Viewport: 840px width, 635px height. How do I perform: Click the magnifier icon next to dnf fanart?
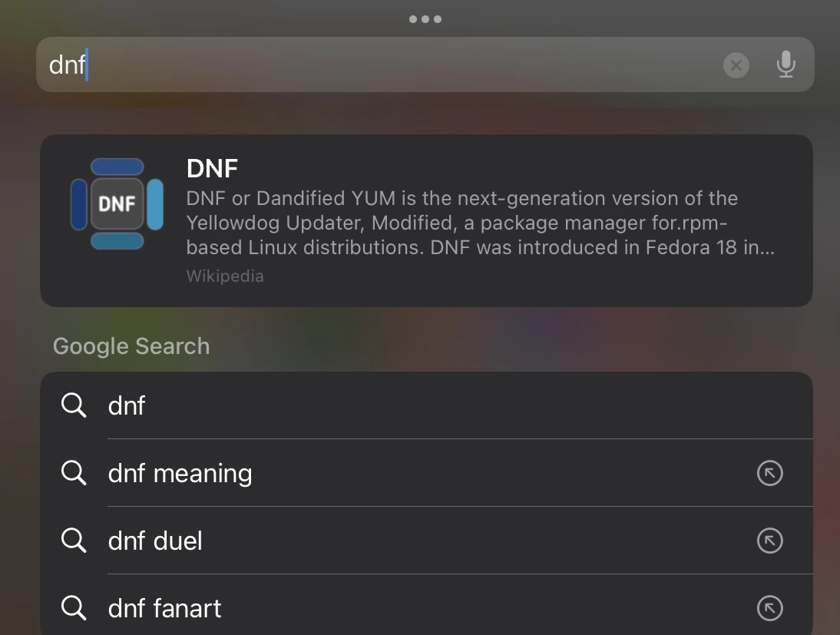click(74, 608)
